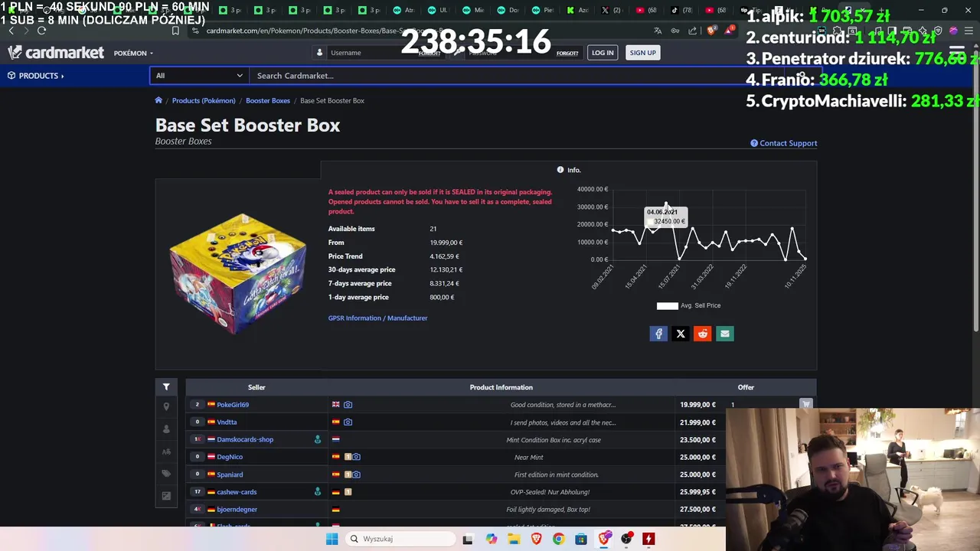Open the Pokémon game selector dropdown
The image size is (980, 551).
click(134, 54)
